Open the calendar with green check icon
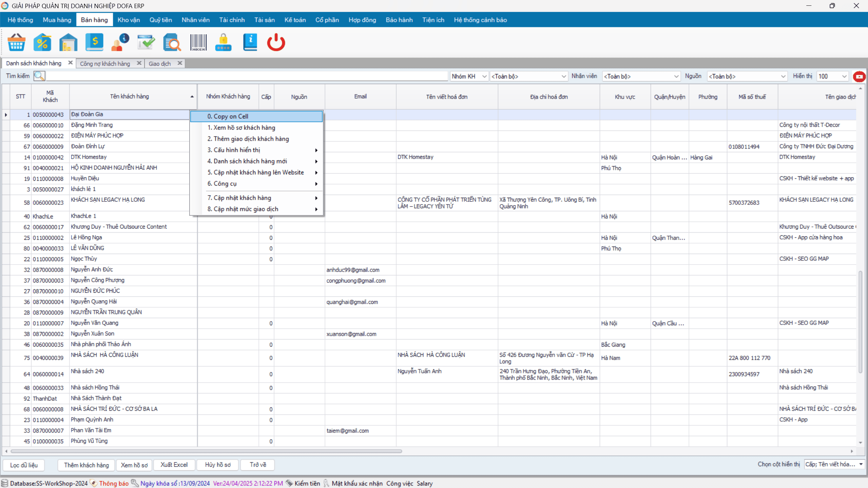 [x=146, y=42]
